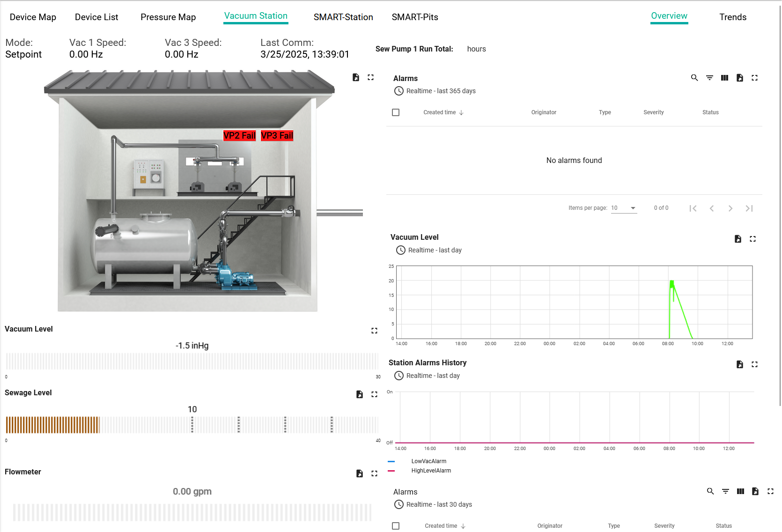Choose columns in 30-day Alarms table
The image size is (782, 532).
[x=740, y=491]
